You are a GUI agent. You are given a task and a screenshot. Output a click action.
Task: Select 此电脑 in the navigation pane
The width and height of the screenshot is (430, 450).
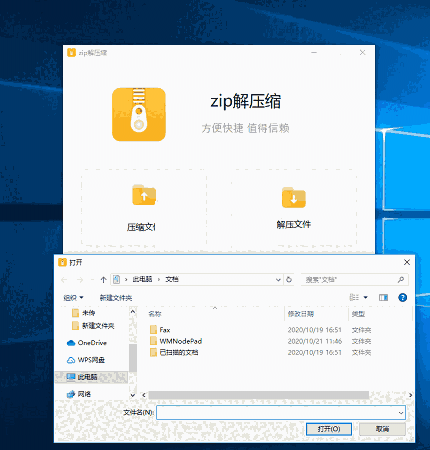[x=91, y=377]
